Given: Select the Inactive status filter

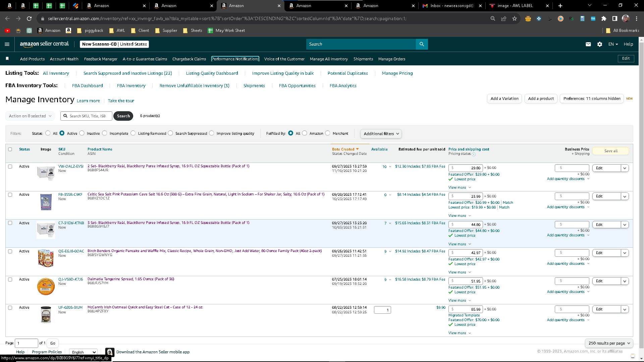Looking at the screenshot, I should point(82,133).
